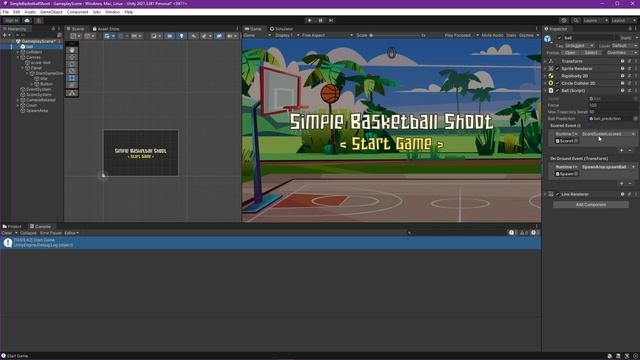Click the Add Component button
Screen dimensions: 640x360
pyautogui.click(x=591, y=204)
